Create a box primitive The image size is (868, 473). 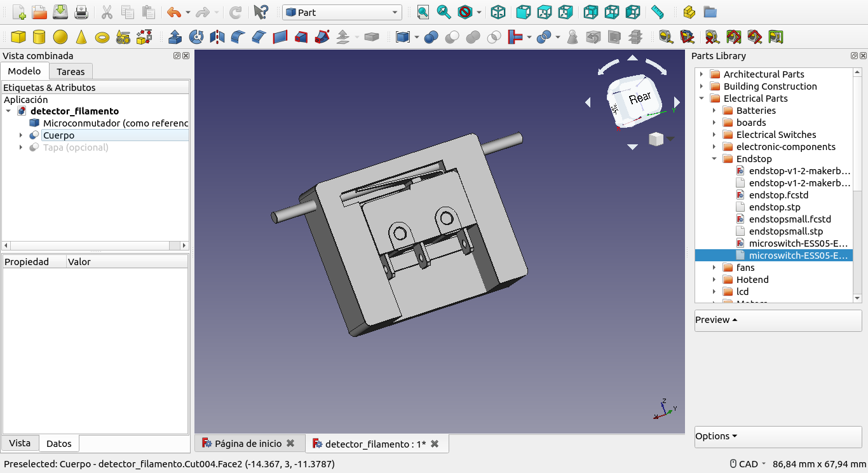pos(18,37)
